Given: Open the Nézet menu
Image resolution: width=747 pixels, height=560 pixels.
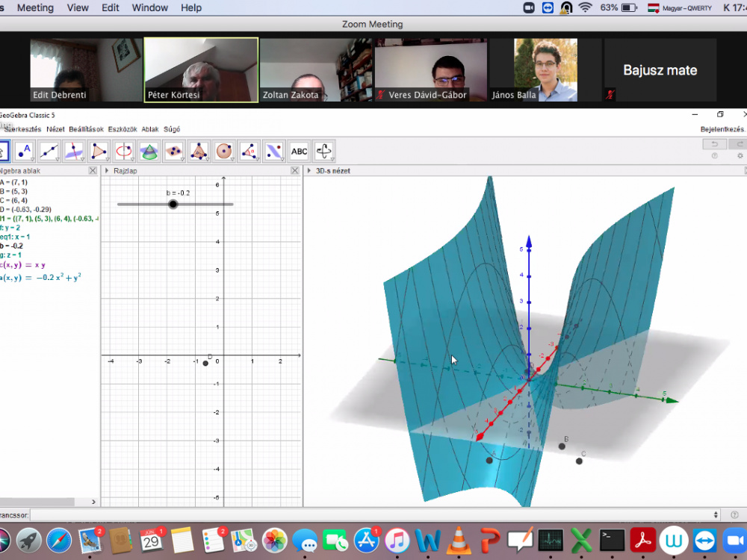Looking at the screenshot, I should (x=55, y=129).
